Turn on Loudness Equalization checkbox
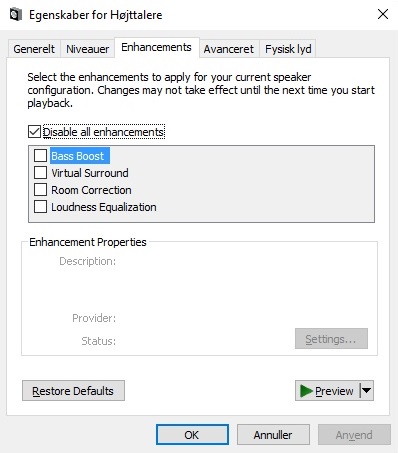The height and width of the screenshot is (453, 398). pos(40,207)
